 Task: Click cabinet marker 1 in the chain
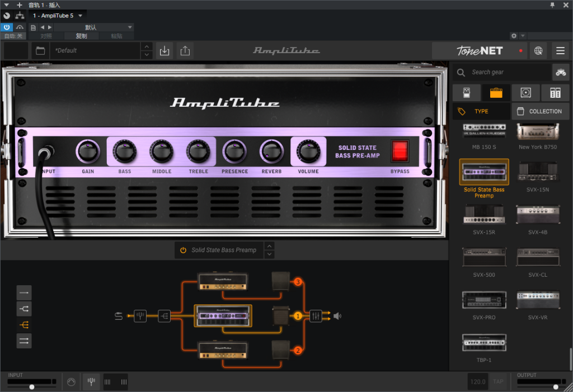(298, 316)
